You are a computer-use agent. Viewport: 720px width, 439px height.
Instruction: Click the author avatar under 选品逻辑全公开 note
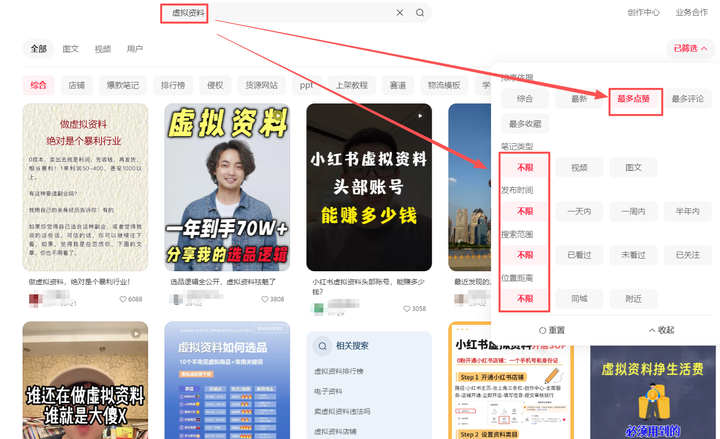coord(177,299)
